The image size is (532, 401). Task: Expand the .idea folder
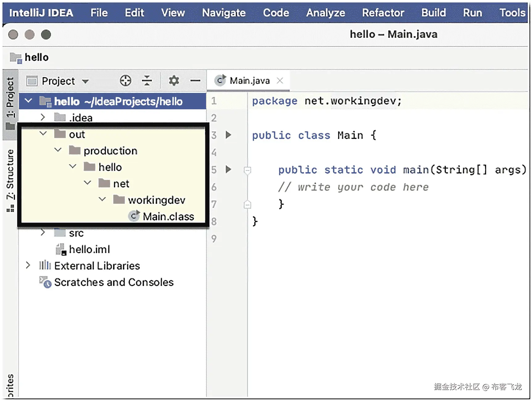[43, 117]
